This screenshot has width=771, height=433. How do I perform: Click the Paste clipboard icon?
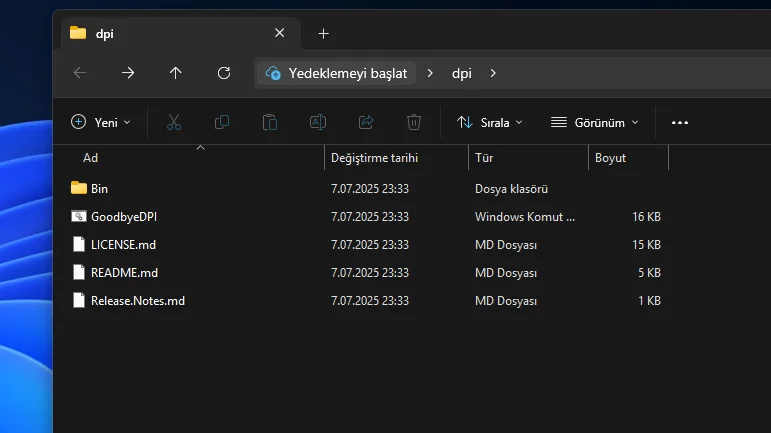270,122
